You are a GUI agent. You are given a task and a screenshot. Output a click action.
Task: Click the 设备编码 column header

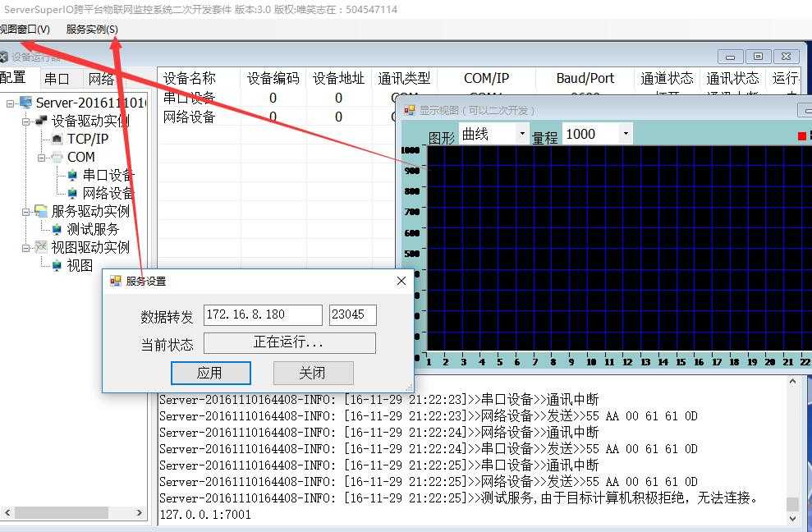[273, 78]
